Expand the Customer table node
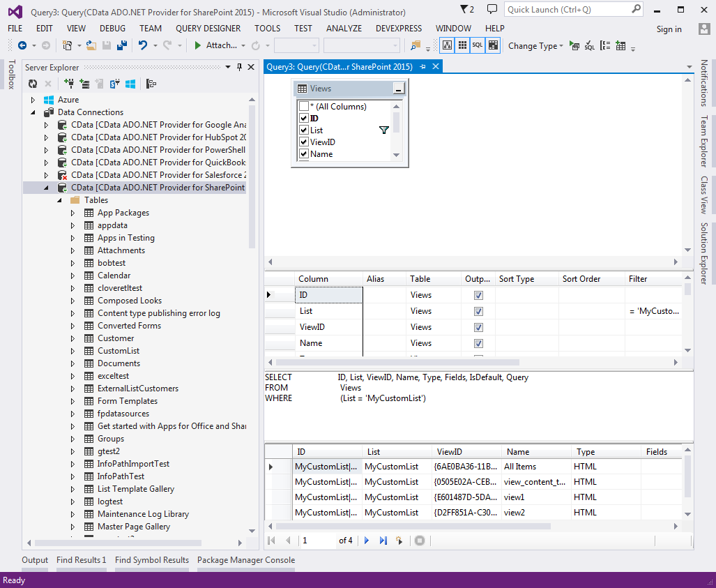This screenshot has height=588, width=716. point(73,338)
